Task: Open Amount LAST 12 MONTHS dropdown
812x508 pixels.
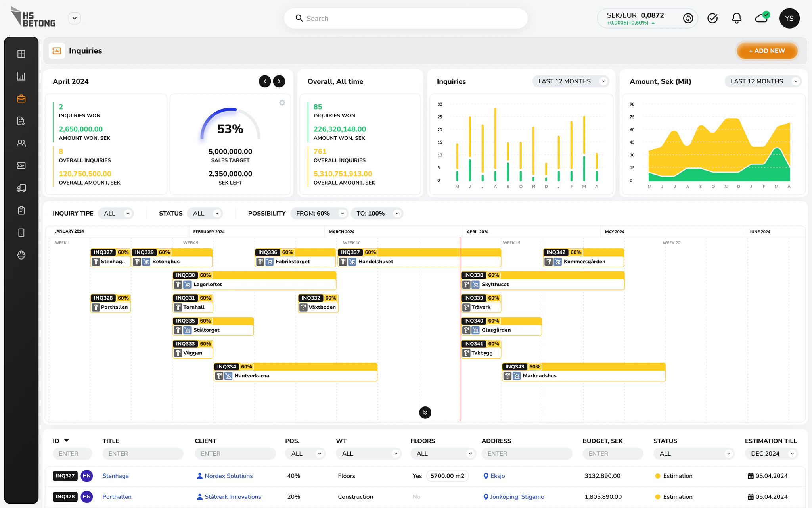Action: pos(763,81)
